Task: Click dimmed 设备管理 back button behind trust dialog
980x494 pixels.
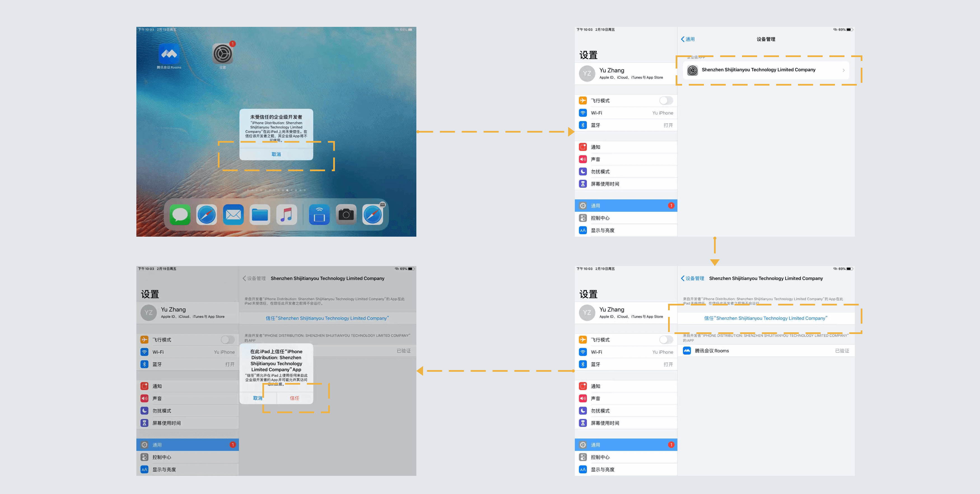Action: pos(254,278)
